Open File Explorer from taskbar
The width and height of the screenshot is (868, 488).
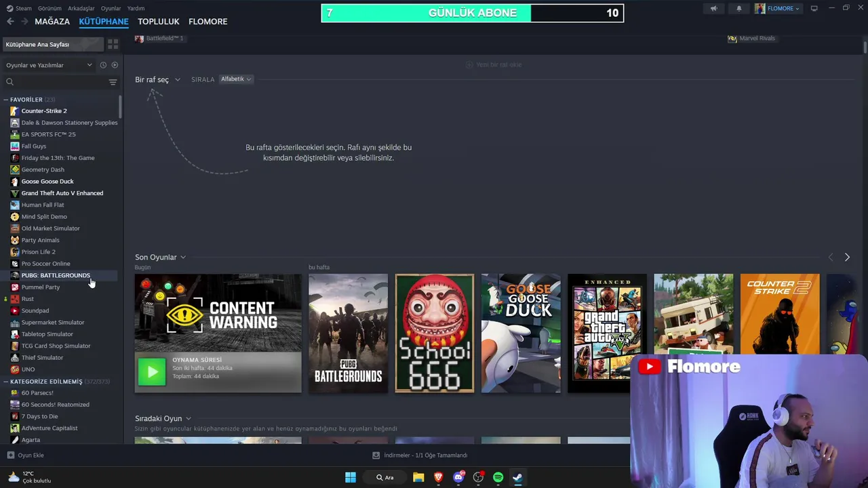click(x=418, y=477)
